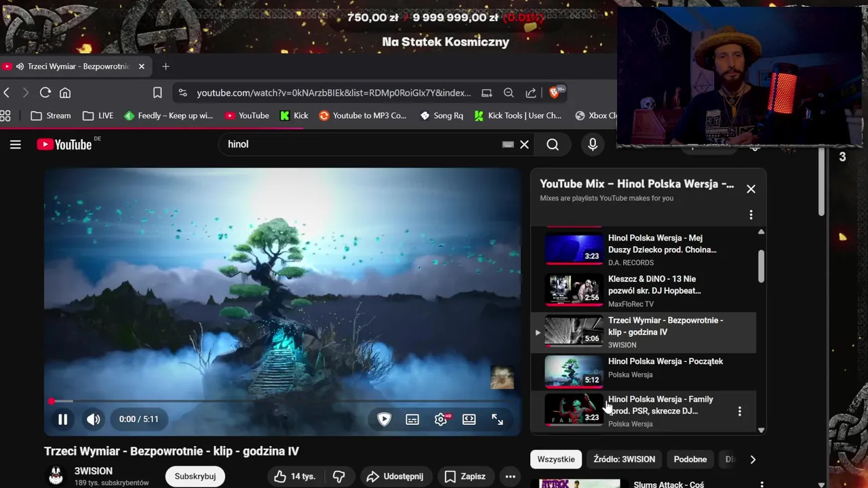The image size is (868, 488).
Task: Click the cast/install screen icon in address bar
Action: (x=486, y=93)
